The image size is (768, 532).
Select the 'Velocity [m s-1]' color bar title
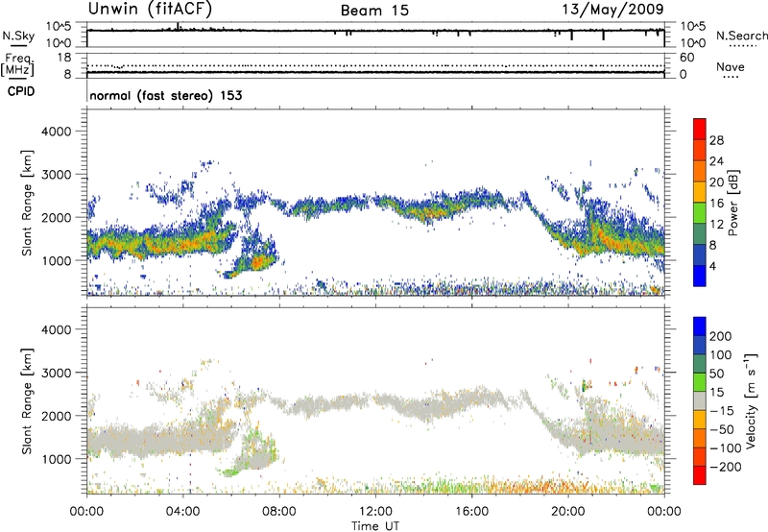(x=751, y=400)
